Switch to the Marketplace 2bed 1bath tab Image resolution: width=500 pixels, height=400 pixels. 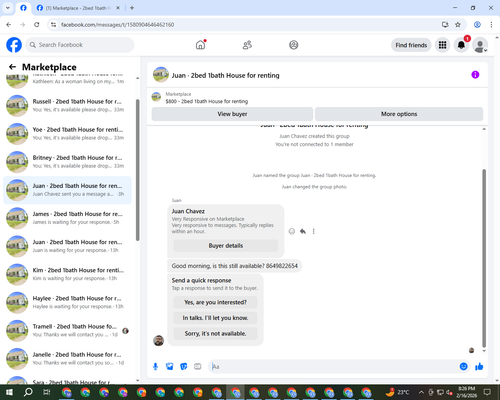(x=78, y=8)
